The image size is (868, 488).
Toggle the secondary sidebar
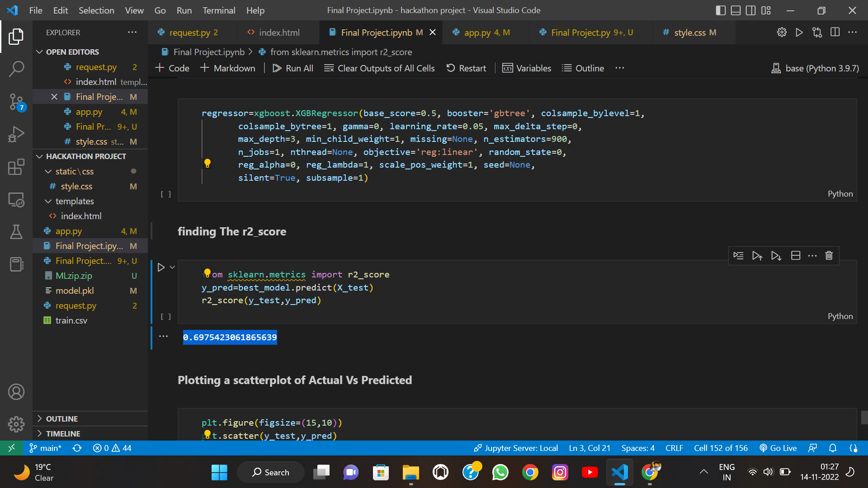pos(751,10)
